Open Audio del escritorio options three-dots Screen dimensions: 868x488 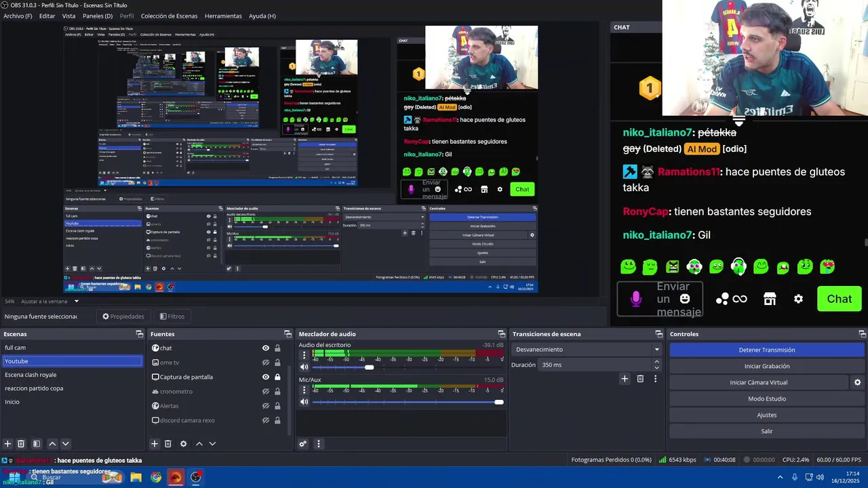(304, 355)
